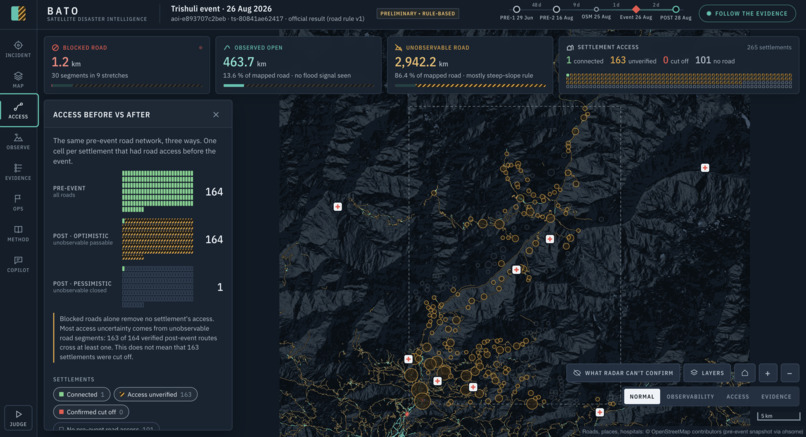Close the Access Before vs After panel
The width and height of the screenshot is (806, 437).
click(x=216, y=115)
